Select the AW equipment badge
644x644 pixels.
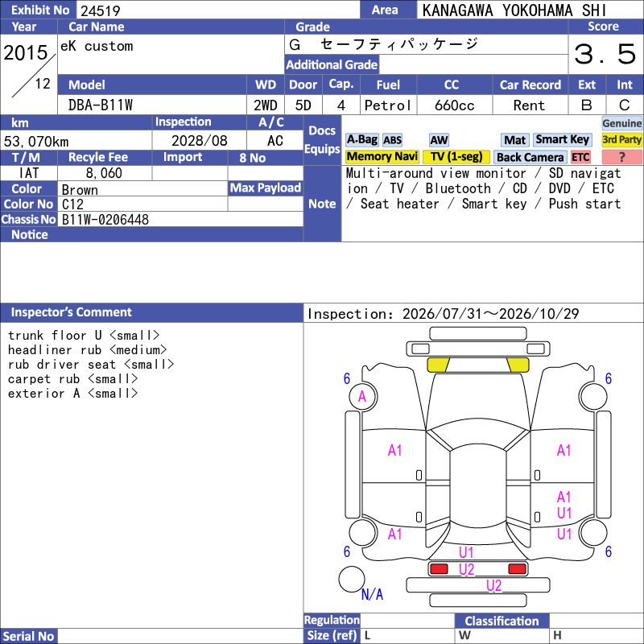[439, 140]
